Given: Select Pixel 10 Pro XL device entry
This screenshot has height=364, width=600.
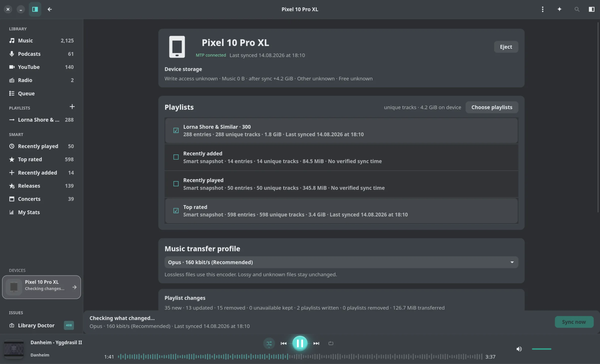Looking at the screenshot, I should [x=41, y=287].
